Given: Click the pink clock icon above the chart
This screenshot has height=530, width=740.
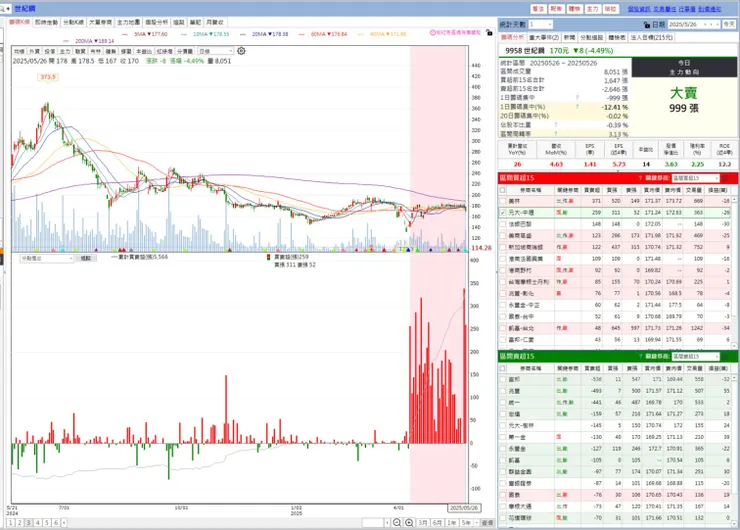Looking at the screenshot, I should [x=432, y=33].
